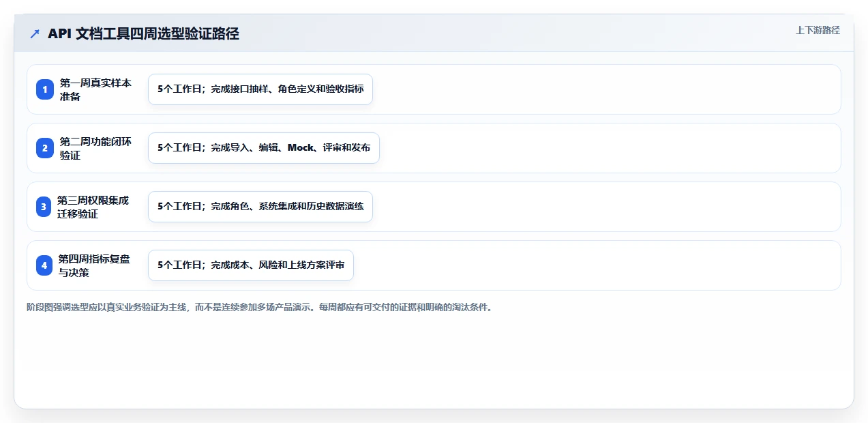Click the step 3 number badge
Viewport: 868px width, 423px height.
coord(44,207)
